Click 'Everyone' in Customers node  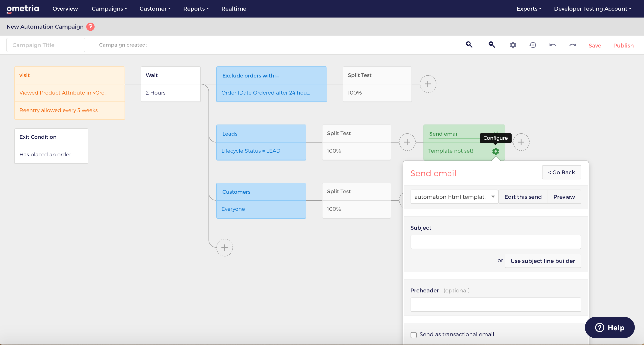(x=233, y=209)
